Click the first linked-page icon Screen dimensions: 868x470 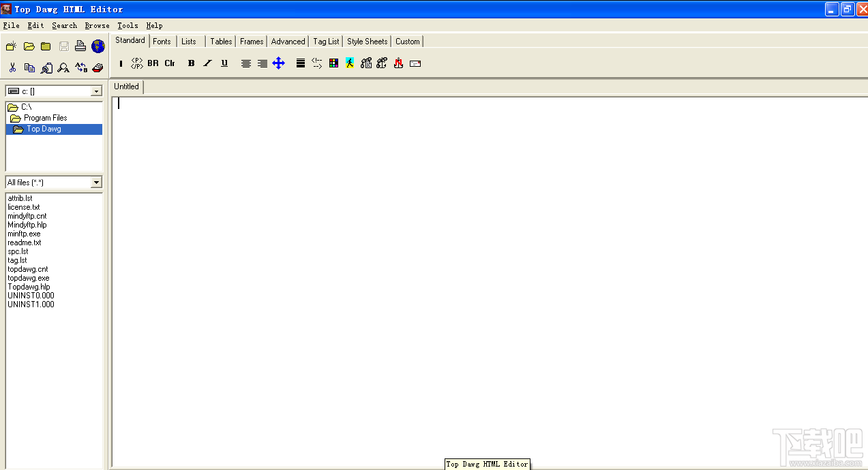coord(366,63)
